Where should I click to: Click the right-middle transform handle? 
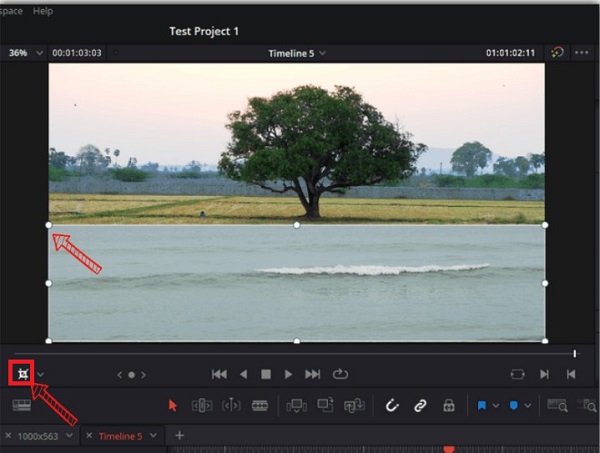(x=545, y=283)
